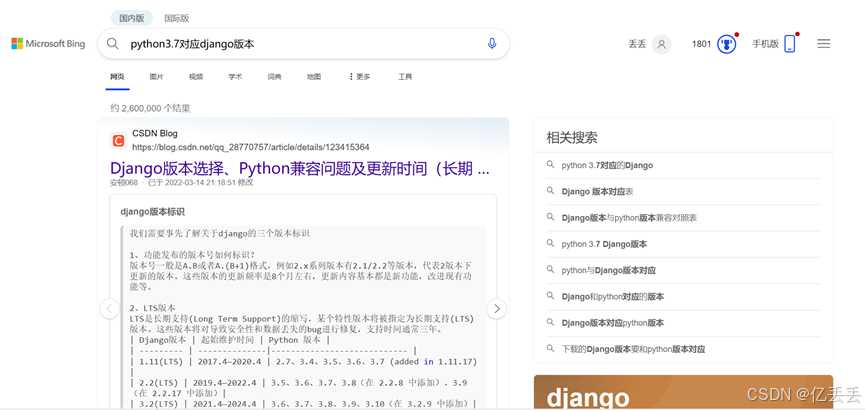This screenshot has height=410, width=865.
Task: Click search icon beside 'Django版本对应python版本'
Action: pos(550,322)
